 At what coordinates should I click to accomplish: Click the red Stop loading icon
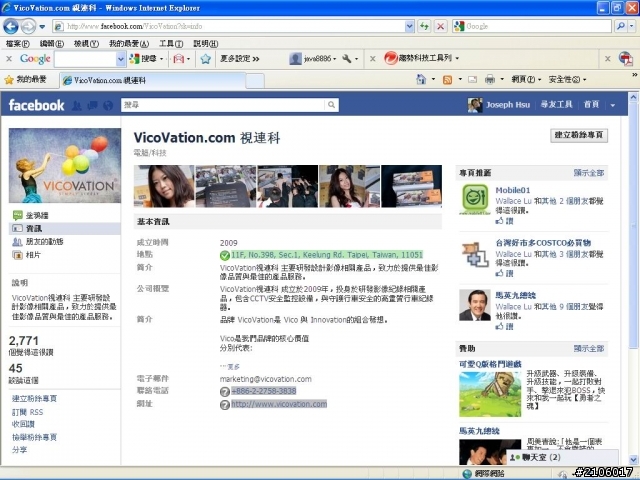click(440, 27)
